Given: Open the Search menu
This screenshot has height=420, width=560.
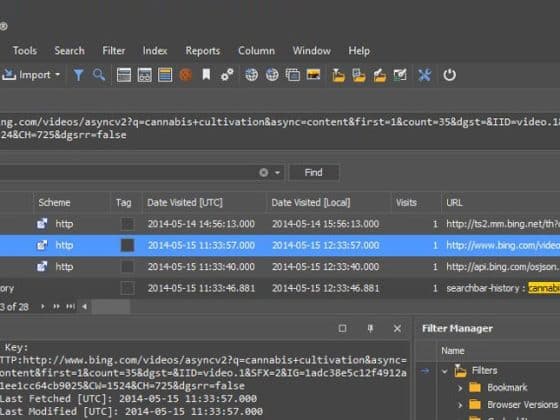Looking at the screenshot, I should click(70, 51).
